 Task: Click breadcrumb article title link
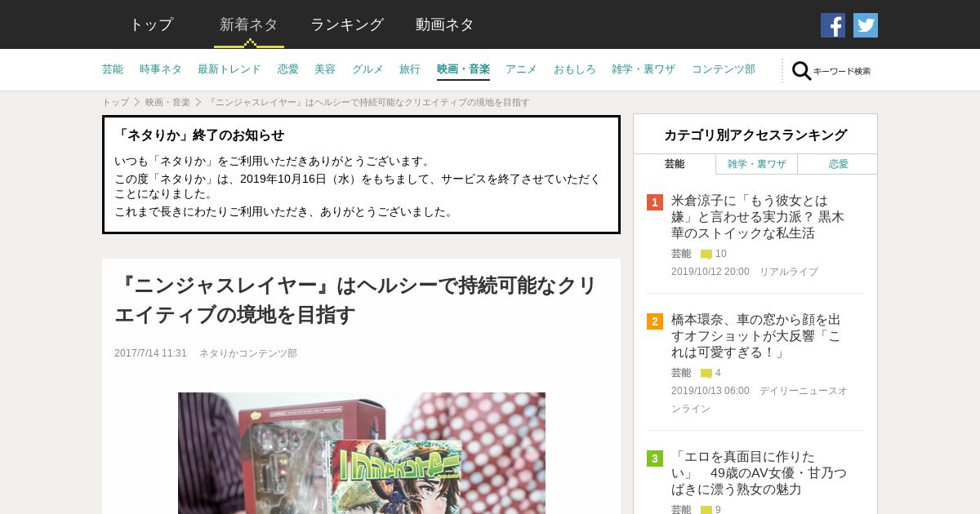(370, 102)
